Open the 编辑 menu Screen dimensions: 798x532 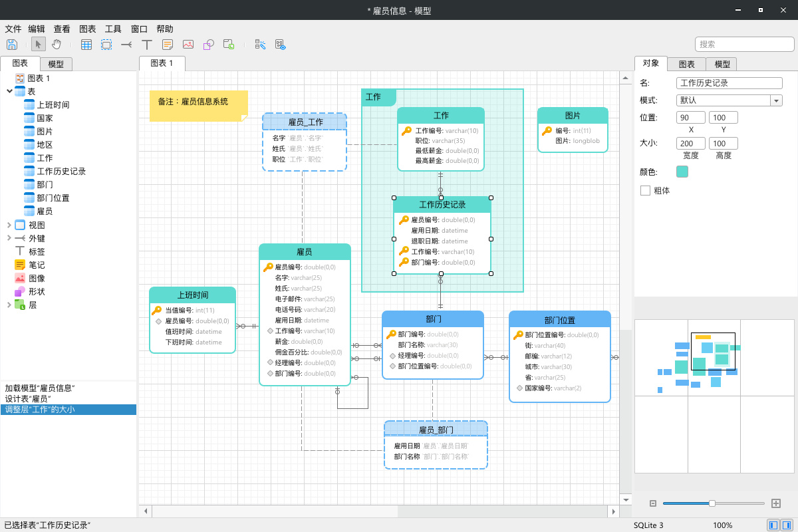(37, 29)
